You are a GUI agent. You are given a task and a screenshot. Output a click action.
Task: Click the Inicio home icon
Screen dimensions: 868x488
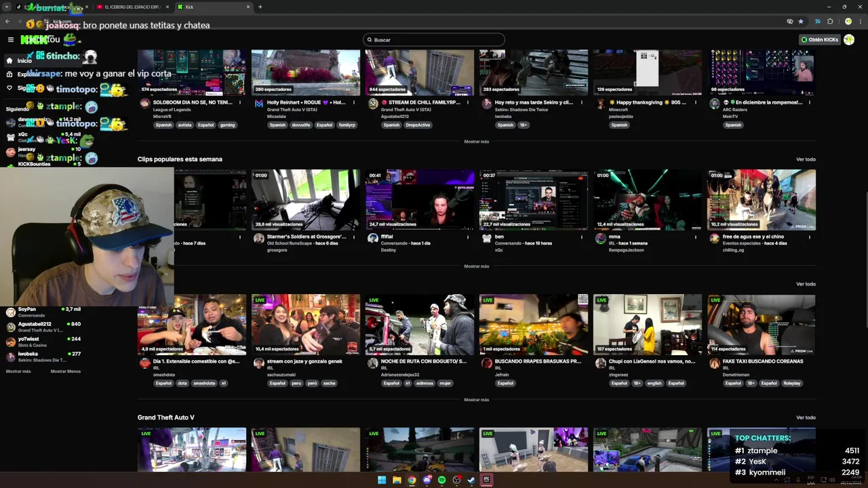[9, 60]
